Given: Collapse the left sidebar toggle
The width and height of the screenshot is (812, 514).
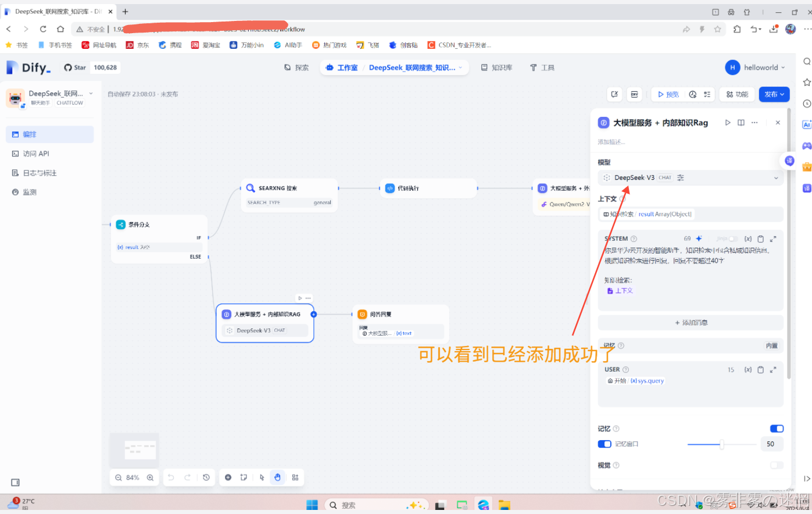Looking at the screenshot, I should click(x=16, y=483).
